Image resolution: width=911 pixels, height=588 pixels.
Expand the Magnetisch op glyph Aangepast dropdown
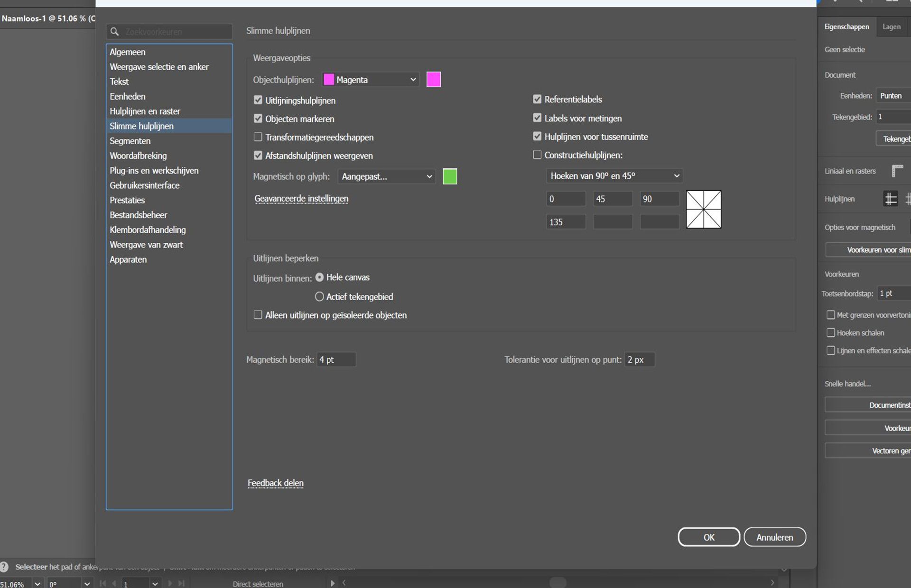pyautogui.click(x=387, y=176)
